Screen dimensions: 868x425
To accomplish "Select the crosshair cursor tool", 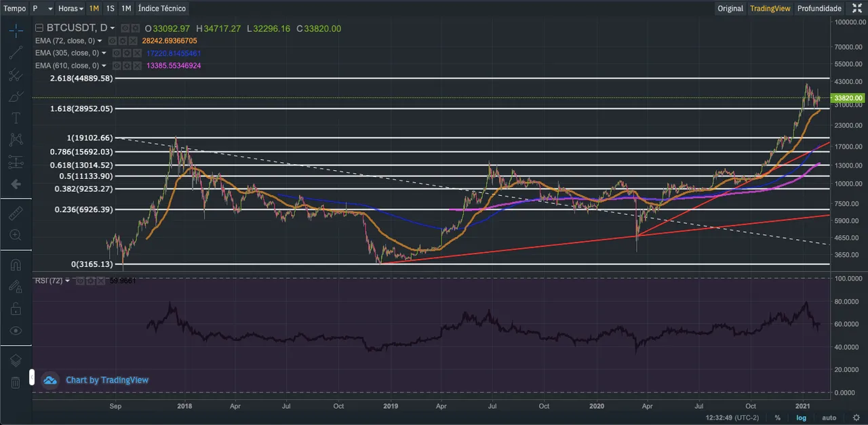I will (x=16, y=31).
